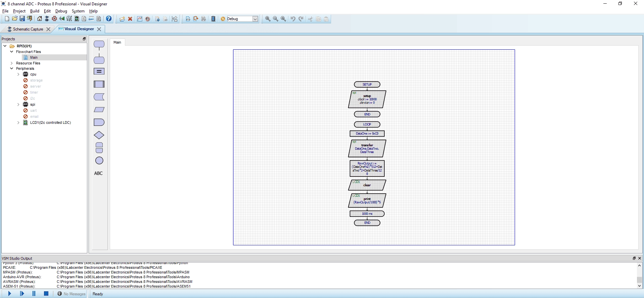Open the Debug menu
Screen dimensions: 644x298
(x=61, y=11)
